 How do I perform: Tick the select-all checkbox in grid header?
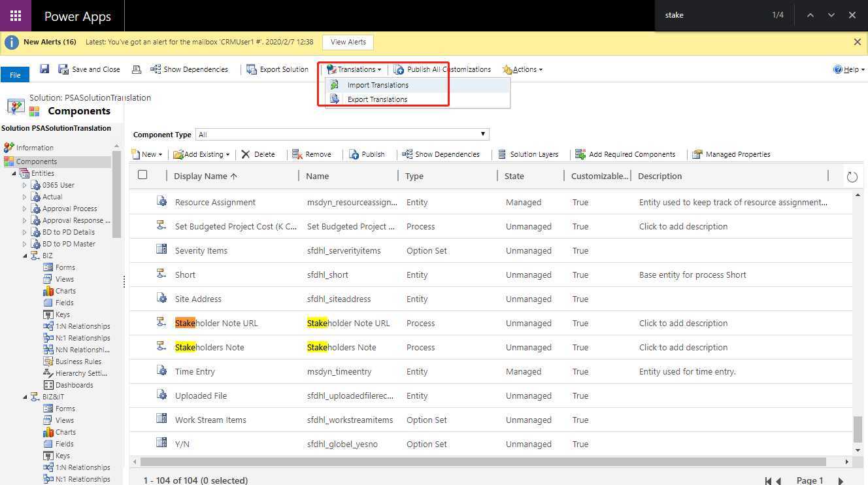[142, 175]
